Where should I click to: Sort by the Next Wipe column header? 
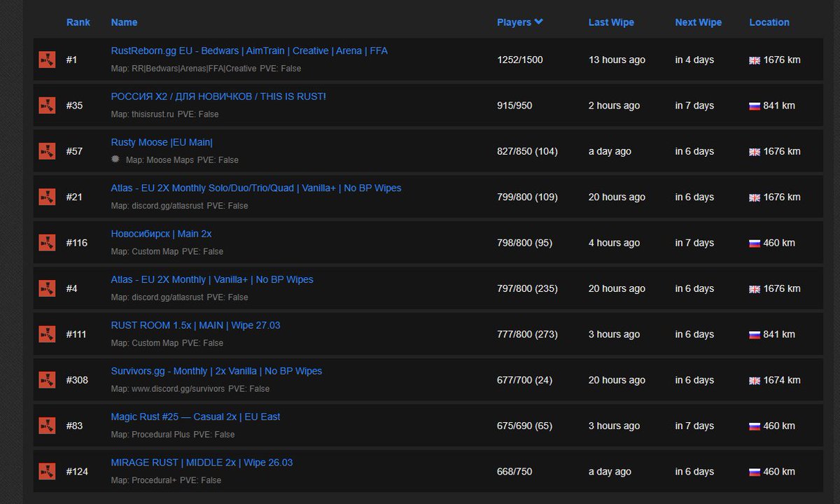(698, 22)
